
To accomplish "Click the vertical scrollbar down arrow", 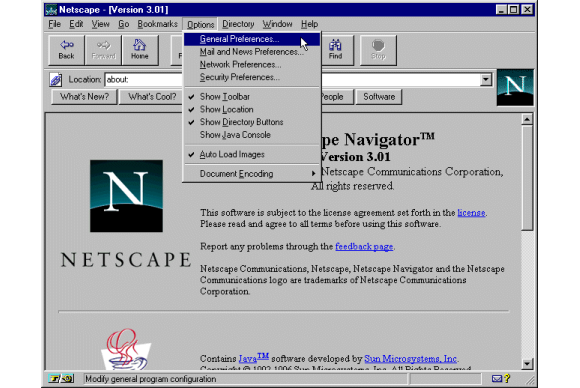I will pos(527,364).
